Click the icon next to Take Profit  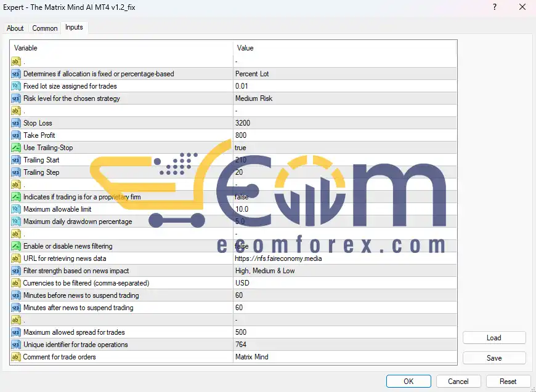[x=15, y=135]
